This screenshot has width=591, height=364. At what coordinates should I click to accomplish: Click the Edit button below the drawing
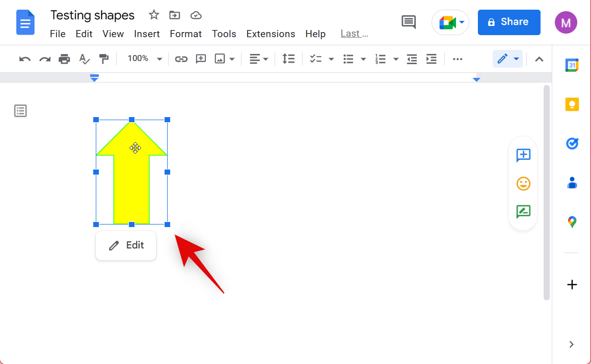coord(126,245)
